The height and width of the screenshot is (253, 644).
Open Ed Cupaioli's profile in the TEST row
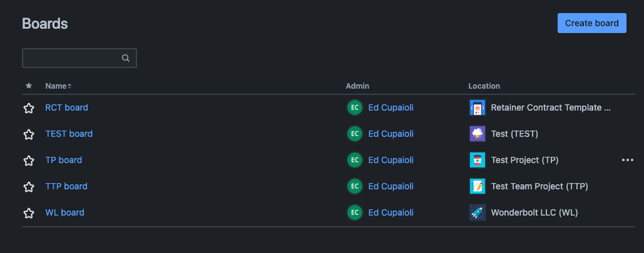tap(391, 134)
